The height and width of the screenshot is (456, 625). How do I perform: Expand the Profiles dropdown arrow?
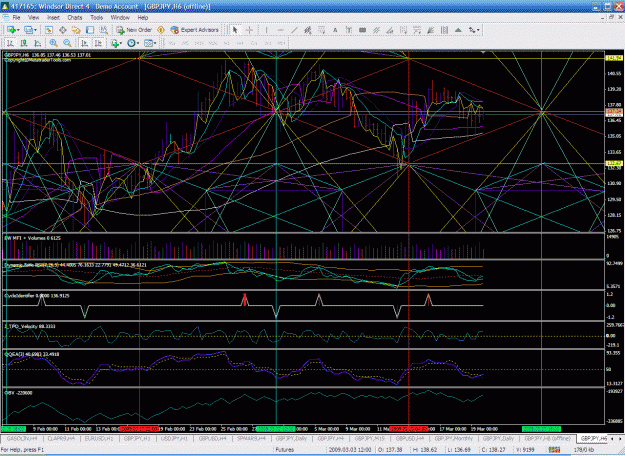coord(35,30)
